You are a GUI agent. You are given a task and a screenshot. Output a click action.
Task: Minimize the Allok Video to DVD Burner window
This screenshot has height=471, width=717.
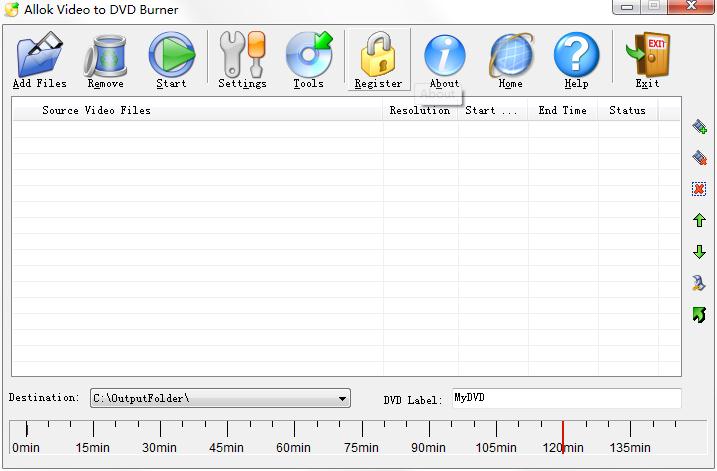(x=627, y=6)
